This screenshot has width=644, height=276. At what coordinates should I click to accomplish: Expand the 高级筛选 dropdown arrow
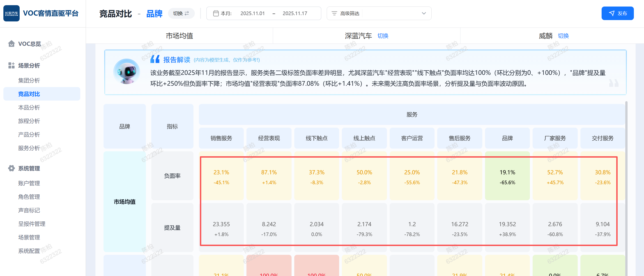423,13
